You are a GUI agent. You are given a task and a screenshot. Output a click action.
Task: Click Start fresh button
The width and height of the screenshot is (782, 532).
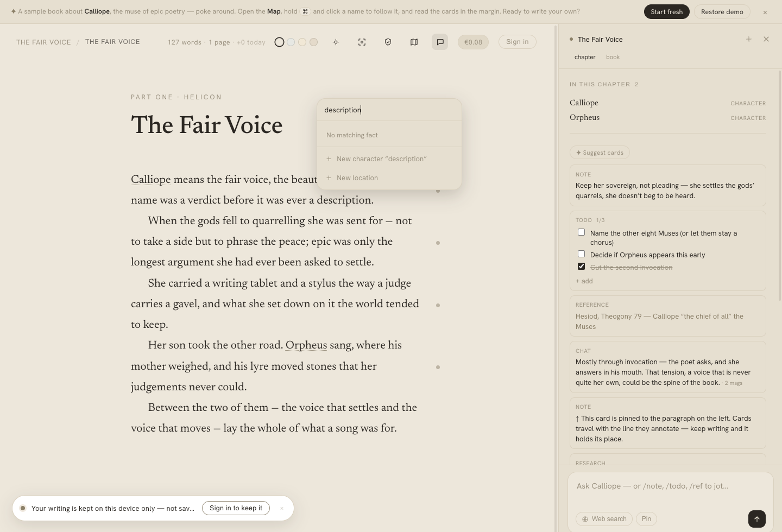pyautogui.click(x=667, y=12)
